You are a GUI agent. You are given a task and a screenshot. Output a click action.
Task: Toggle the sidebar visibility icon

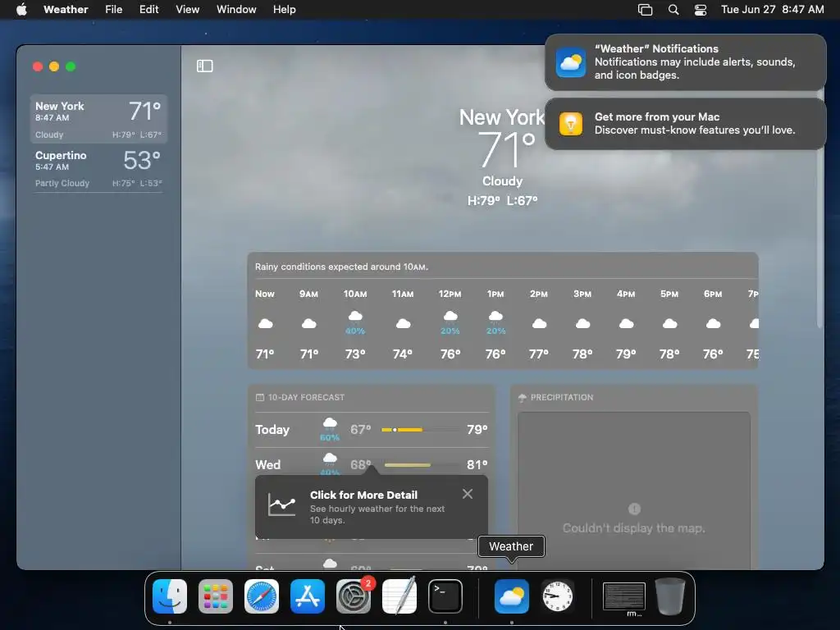click(x=204, y=66)
